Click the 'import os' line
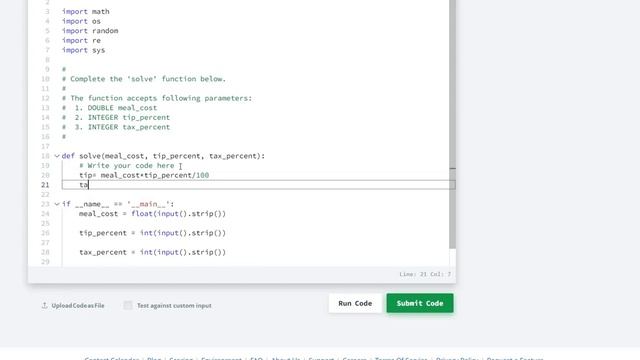Screen dimensions: 640x360 click(81, 21)
